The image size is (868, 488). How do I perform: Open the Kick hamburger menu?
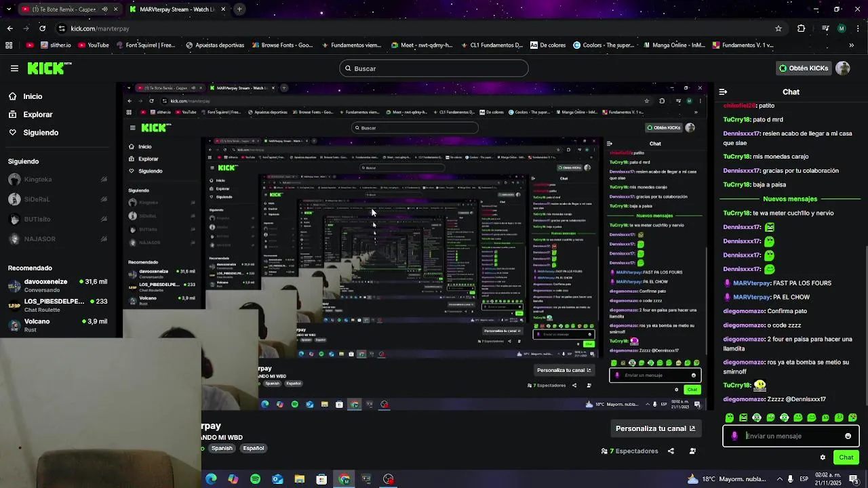click(14, 68)
